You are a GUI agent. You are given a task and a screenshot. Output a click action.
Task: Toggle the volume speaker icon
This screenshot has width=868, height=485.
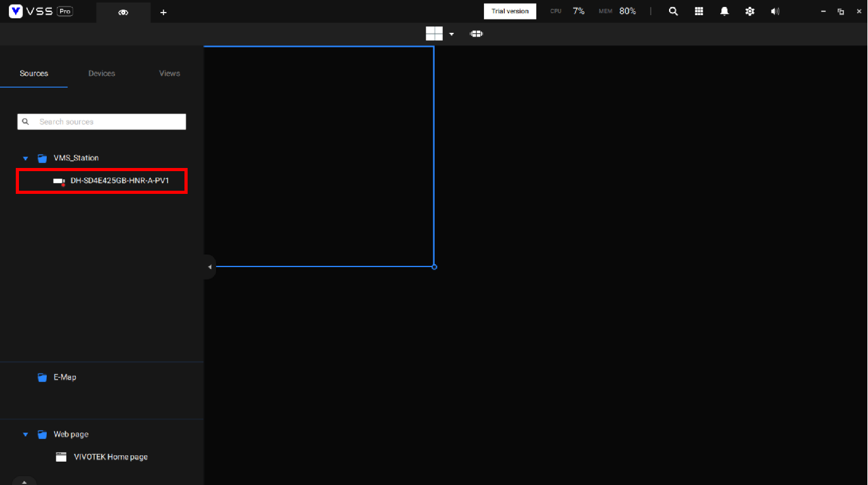(775, 11)
